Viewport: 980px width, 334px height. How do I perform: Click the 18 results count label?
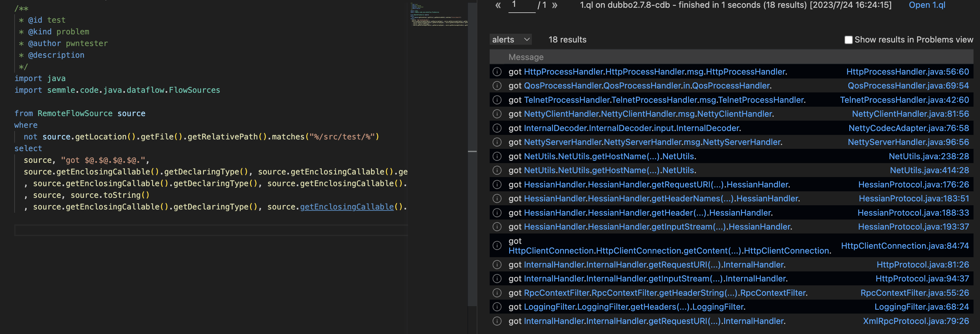pos(567,40)
